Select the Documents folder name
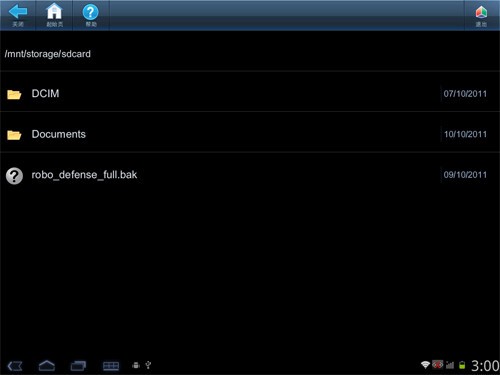This screenshot has height=375, width=500. click(x=59, y=134)
